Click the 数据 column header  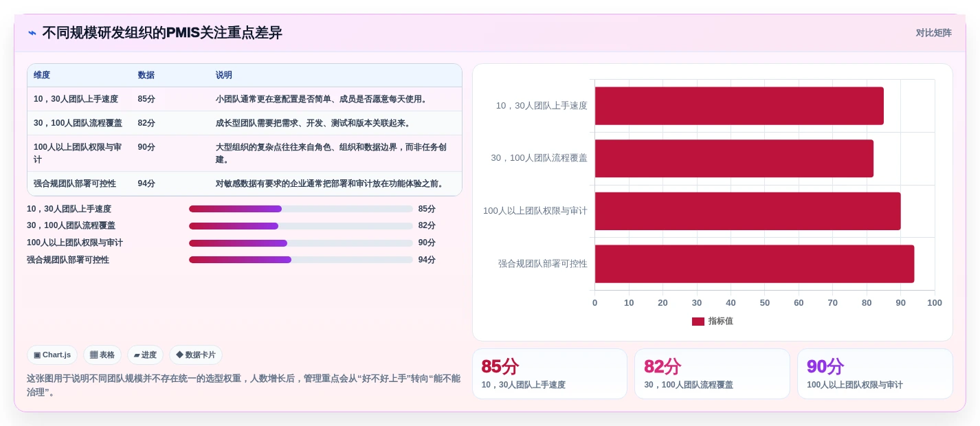click(146, 75)
